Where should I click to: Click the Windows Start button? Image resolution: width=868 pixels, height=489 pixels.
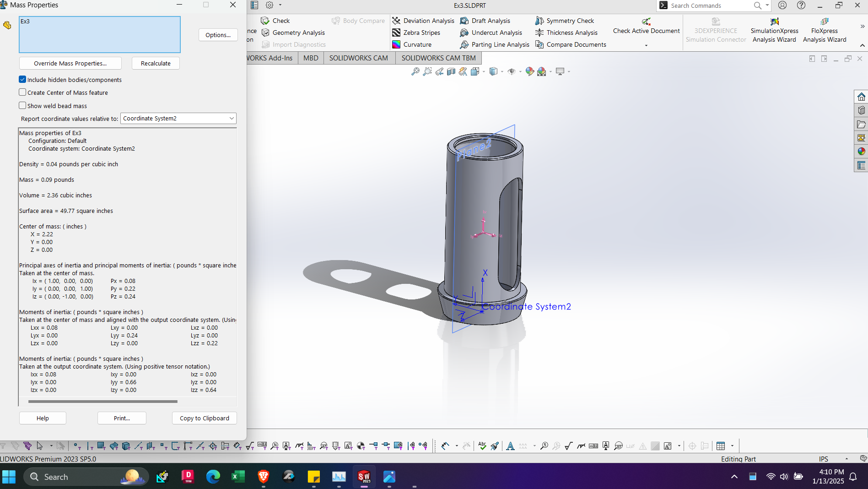(x=9, y=477)
